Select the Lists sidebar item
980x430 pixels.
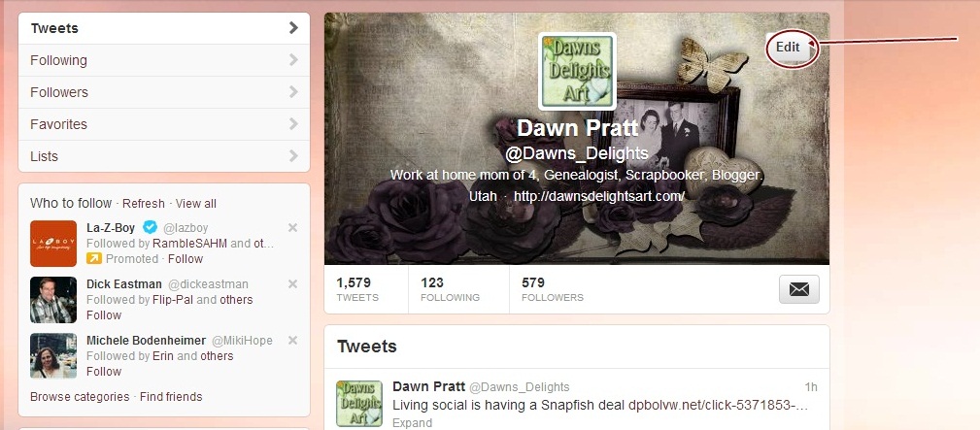[164, 156]
